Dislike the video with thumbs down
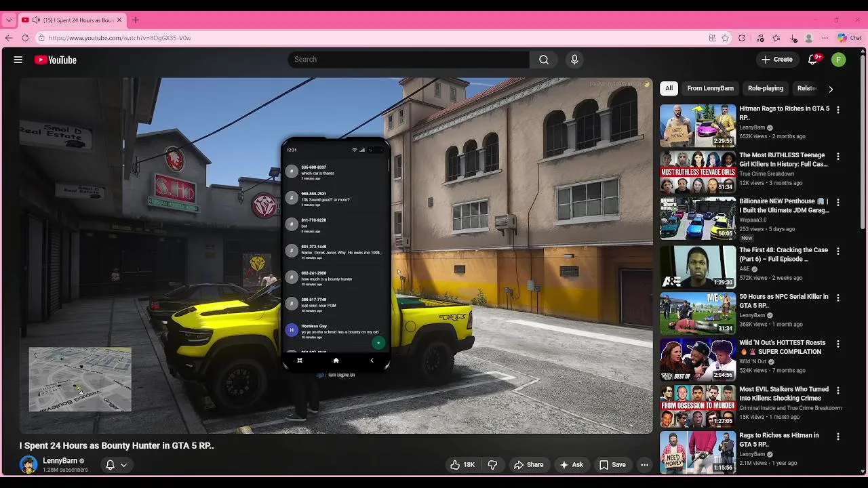This screenshot has width=868, height=488. coord(493,465)
